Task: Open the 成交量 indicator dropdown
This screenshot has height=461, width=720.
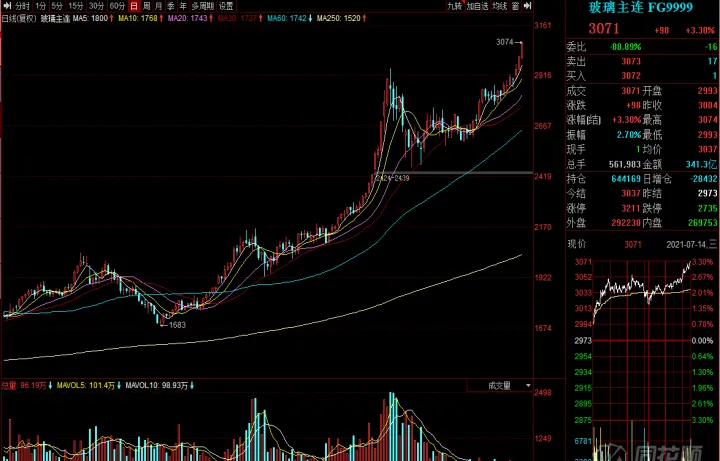Action: (503, 384)
